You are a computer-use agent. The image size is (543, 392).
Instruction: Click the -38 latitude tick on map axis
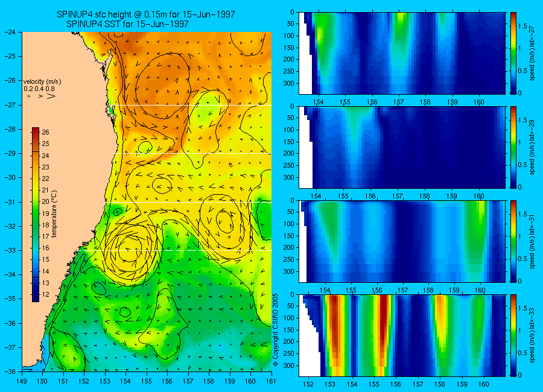10,371
